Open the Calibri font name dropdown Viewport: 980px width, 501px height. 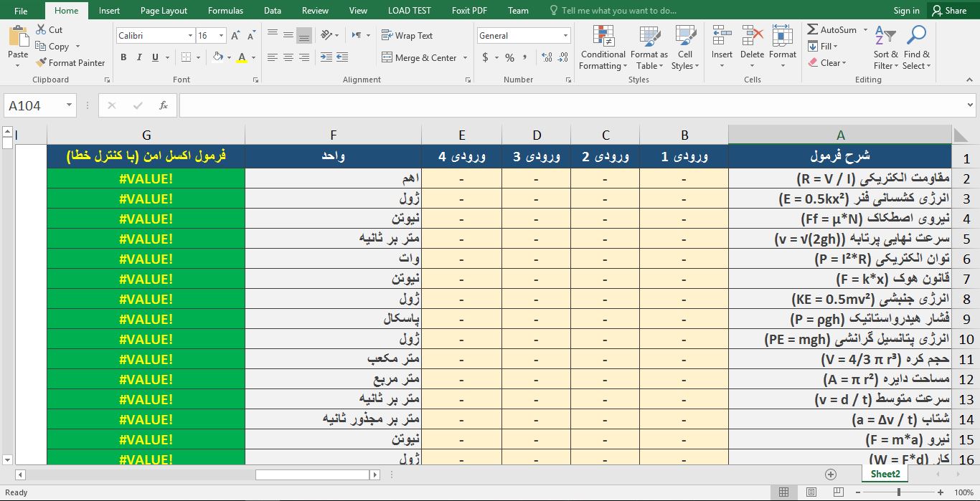coord(190,35)
